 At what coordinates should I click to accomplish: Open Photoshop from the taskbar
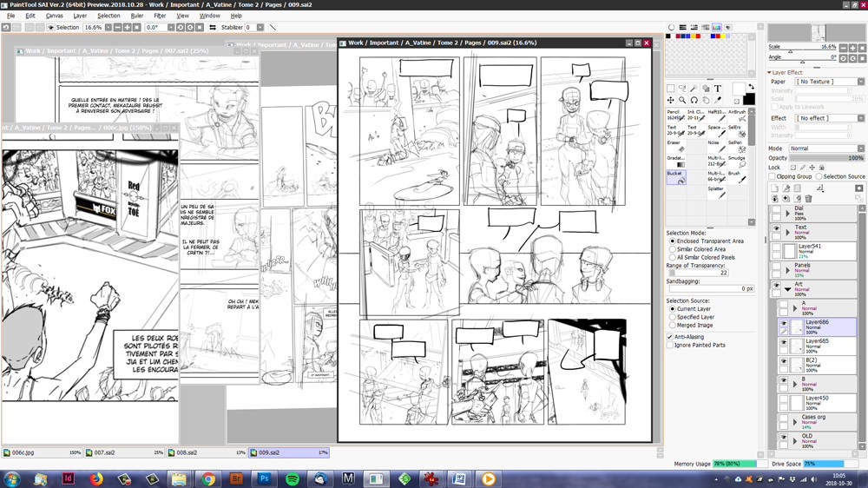click(265, 478)
